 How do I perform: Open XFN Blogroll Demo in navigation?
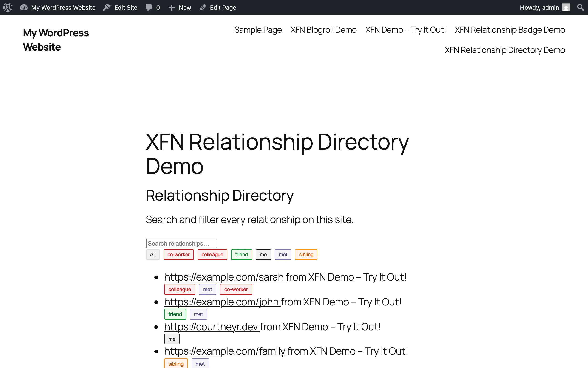point(323,30)
